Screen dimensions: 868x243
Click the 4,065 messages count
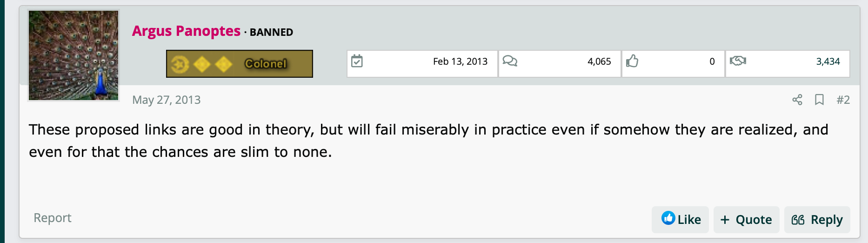pyautogui.click(x=599, y=61)
